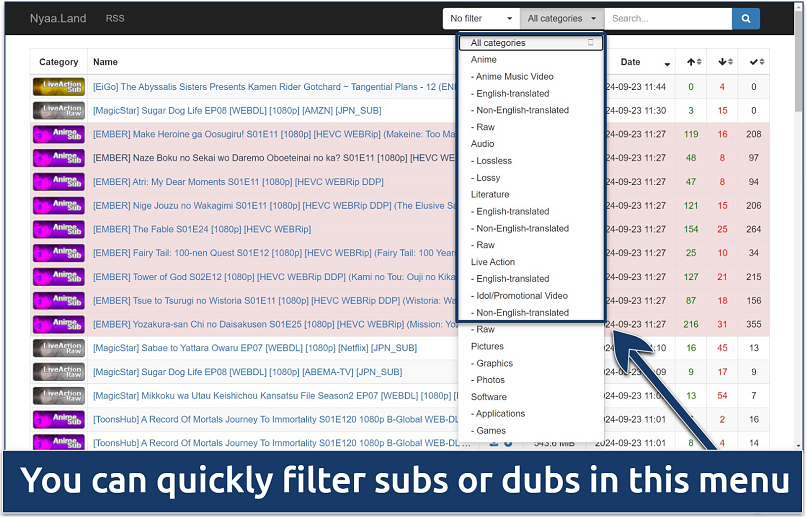
Task: Open the Atri: My Dear Moments S01E11 torrent
Action: pos(238,182)
